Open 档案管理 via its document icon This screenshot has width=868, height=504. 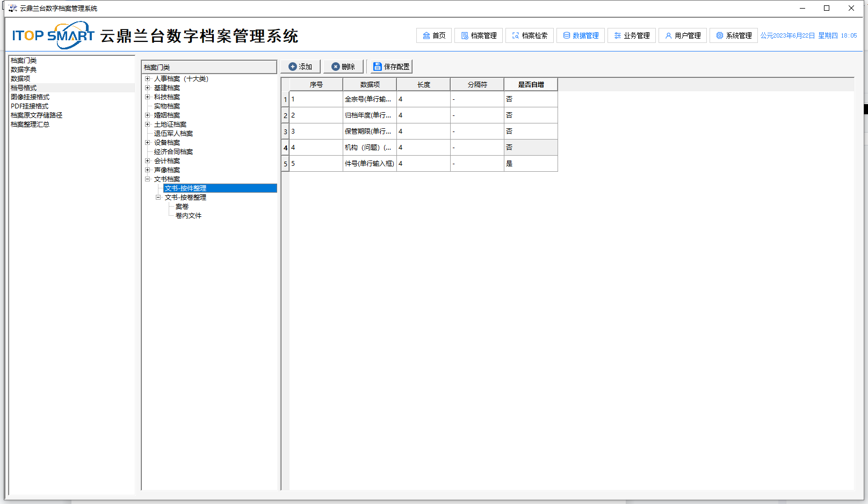point(465,35)
